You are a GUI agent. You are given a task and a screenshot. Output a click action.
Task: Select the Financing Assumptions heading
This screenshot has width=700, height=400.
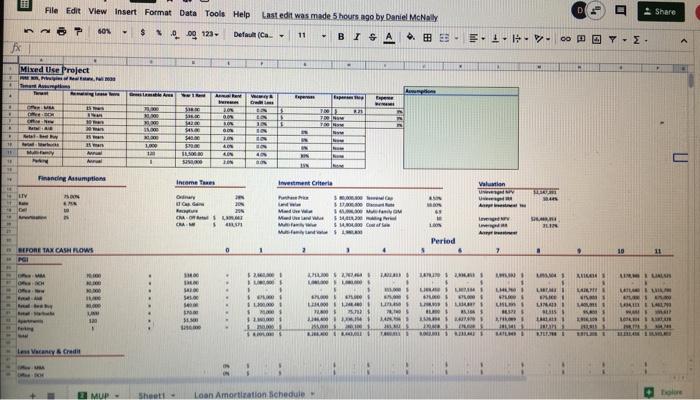click(71, 178)
